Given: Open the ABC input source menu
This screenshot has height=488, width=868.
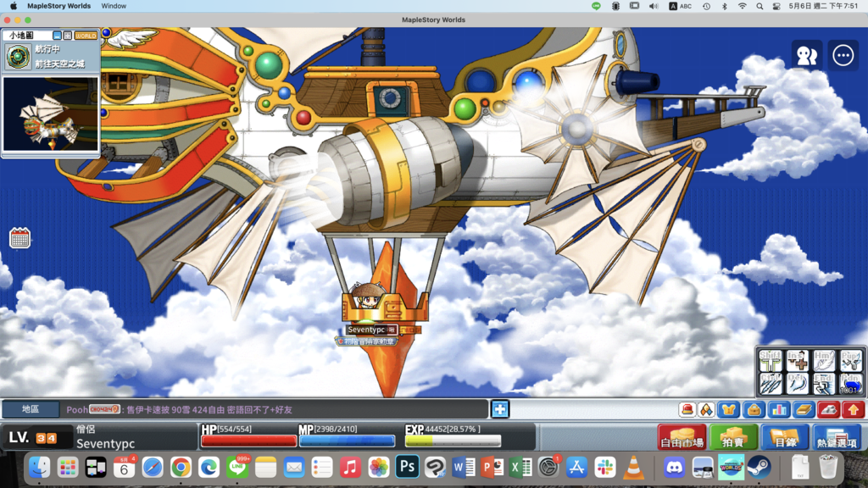Looking at the screenshot, I should coord(681,6).
